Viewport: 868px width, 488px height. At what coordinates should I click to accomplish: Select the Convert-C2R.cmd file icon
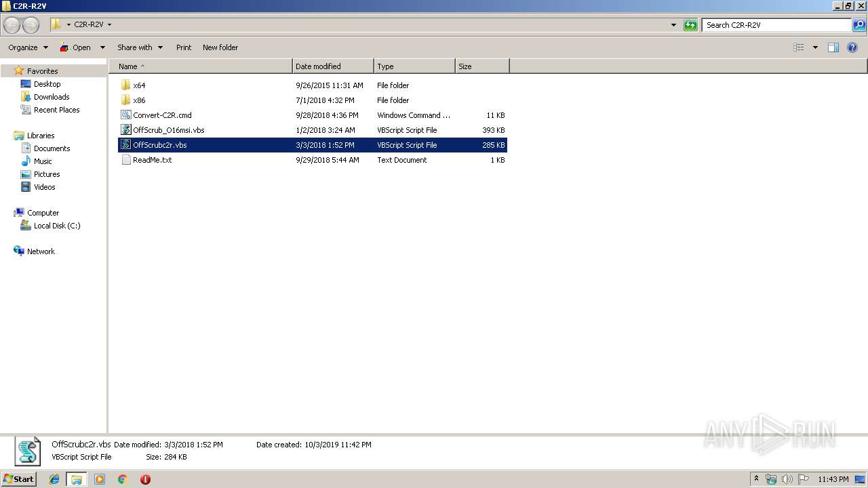click(125, 115)
